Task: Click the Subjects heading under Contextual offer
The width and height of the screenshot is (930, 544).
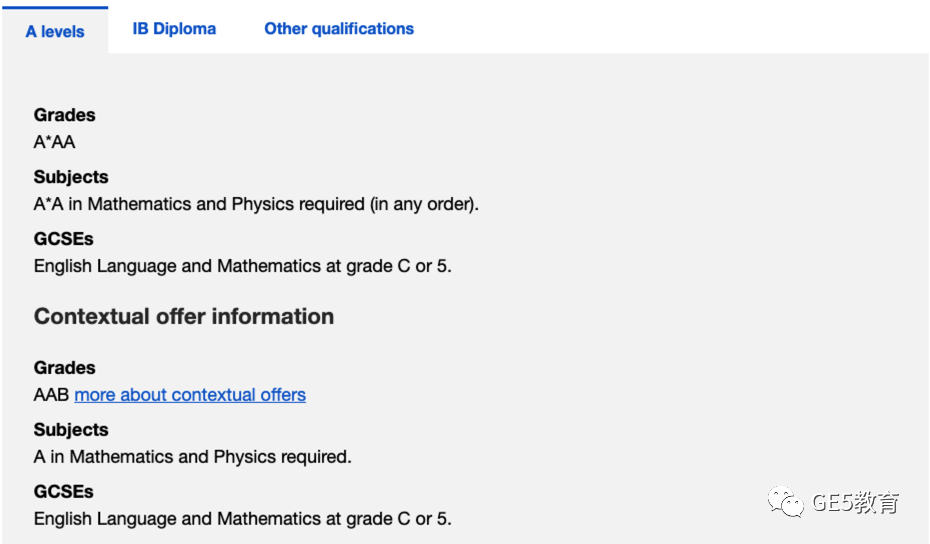Action: pyautogui.click(x=71, y=430)
